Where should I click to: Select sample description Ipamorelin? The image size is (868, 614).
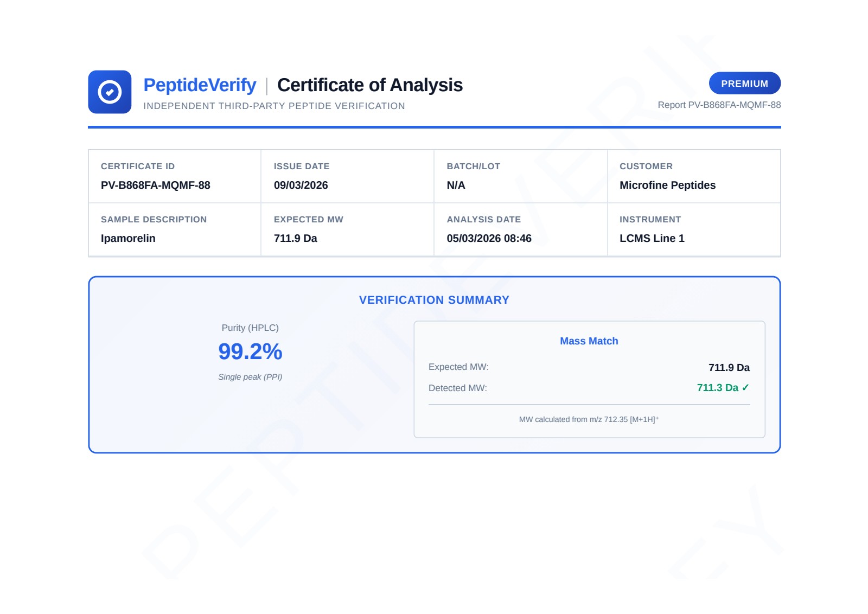click(x=128, y=238)
